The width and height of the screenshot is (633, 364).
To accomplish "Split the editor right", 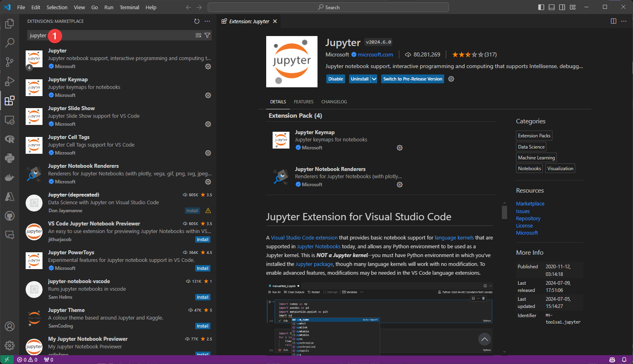I will pyautogui.click(x=613, y=21).
